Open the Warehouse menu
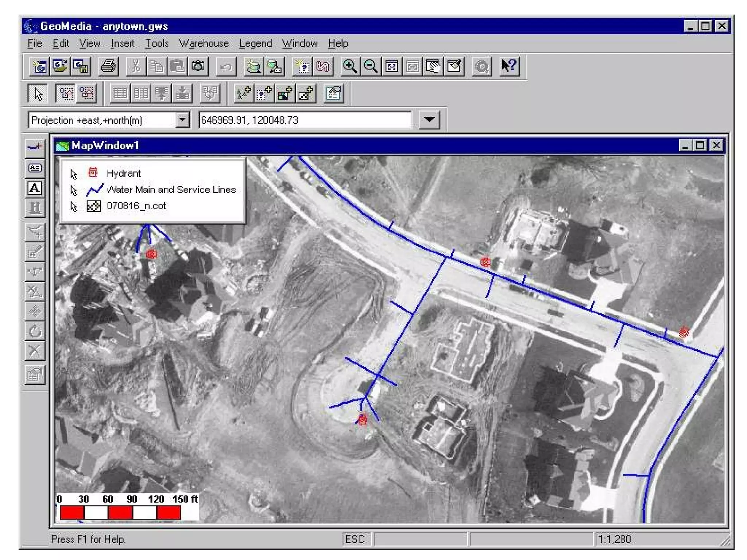 pyautogui.click(x=204, y=43)
